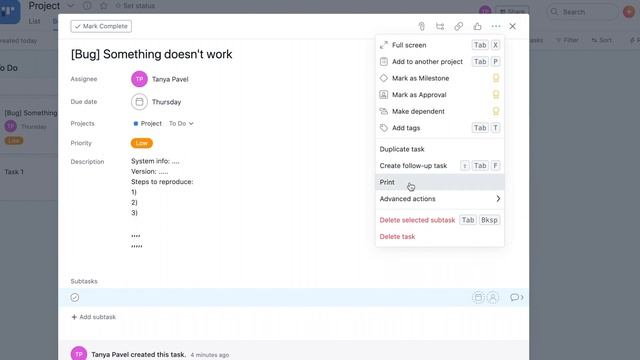Toggle the subtask completion check circle

pos(75,298)
